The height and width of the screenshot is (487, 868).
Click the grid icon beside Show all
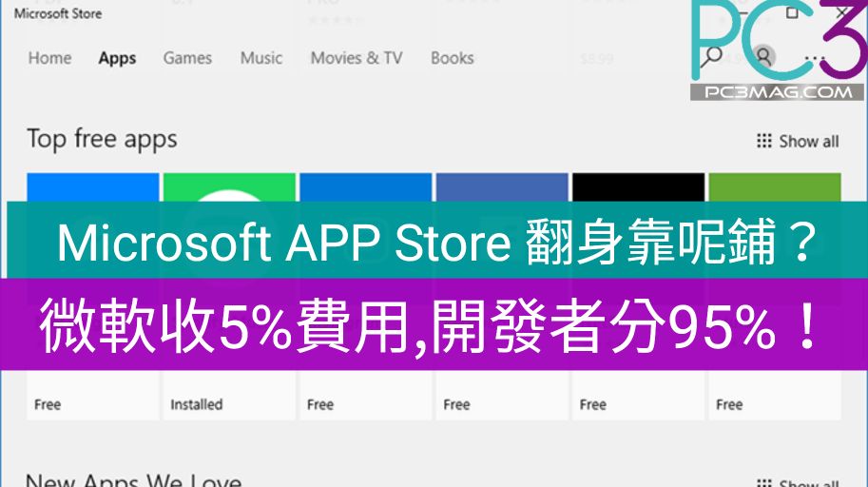point(763,141)
